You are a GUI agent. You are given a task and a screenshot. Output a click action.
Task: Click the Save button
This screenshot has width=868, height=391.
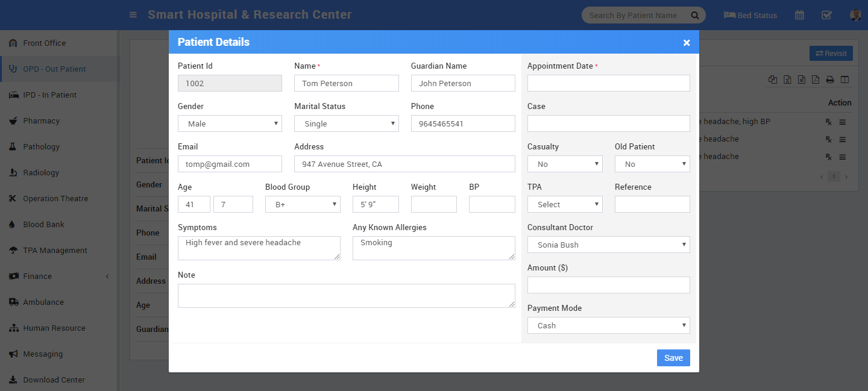[673, 358]
